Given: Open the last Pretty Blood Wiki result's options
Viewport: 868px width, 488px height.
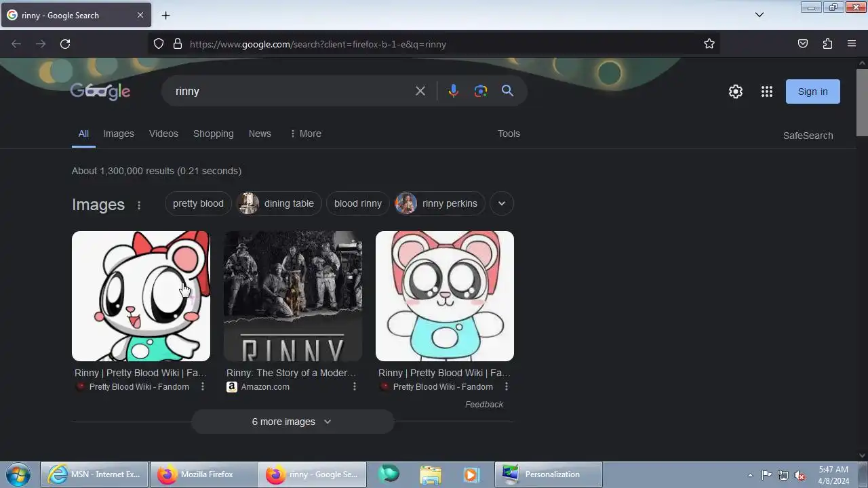Looking at the screenshot, I should tap(507, 387).
